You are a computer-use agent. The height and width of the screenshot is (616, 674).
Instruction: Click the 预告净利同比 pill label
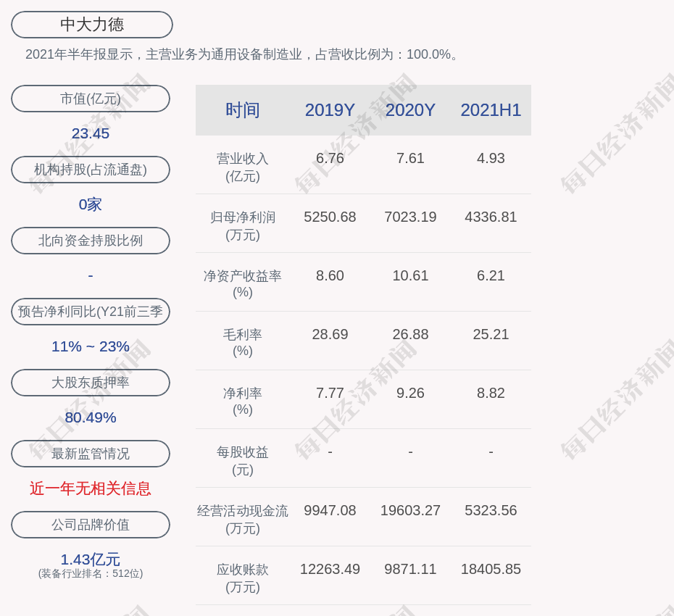point(91,311)
